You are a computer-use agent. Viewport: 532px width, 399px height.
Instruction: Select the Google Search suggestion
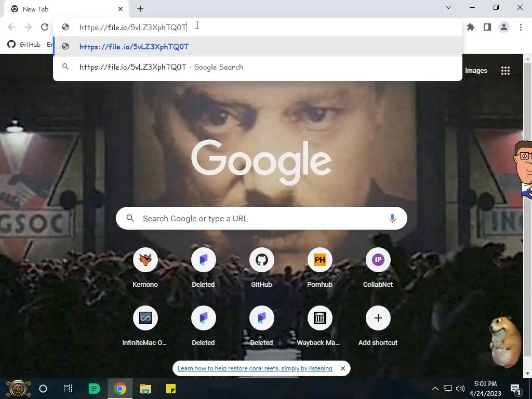(258, 67)
